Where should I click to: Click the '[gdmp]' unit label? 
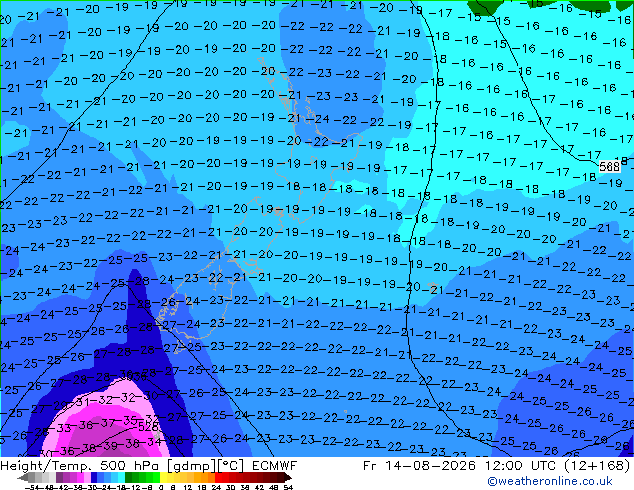coord(190,466)
